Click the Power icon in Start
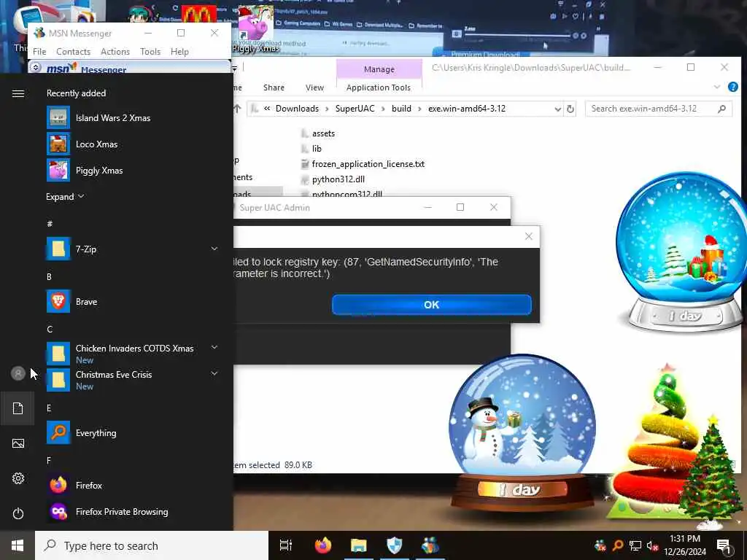 [x=18, y=513]
